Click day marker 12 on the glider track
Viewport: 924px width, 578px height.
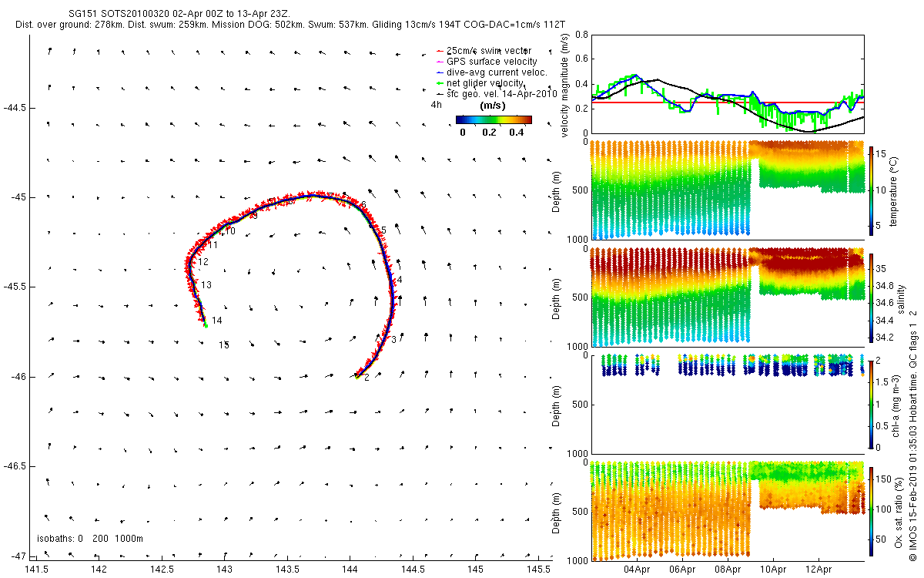(x=203, y=262)
